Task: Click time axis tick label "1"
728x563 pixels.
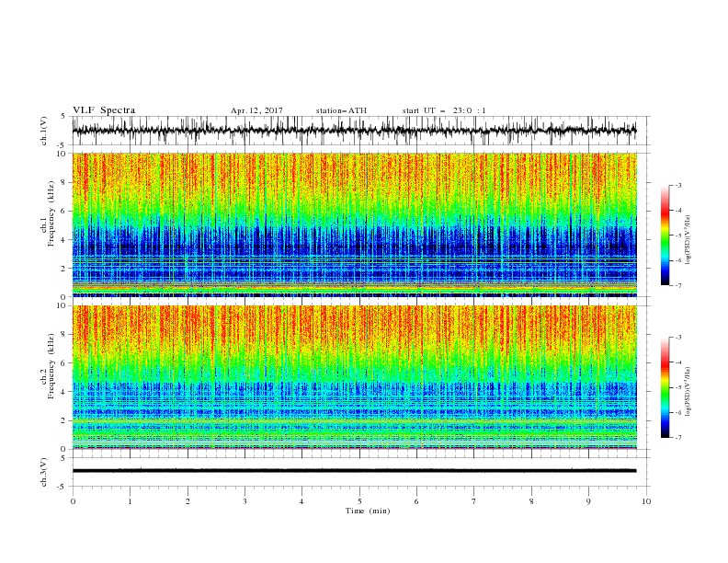Action: (130, 501)
